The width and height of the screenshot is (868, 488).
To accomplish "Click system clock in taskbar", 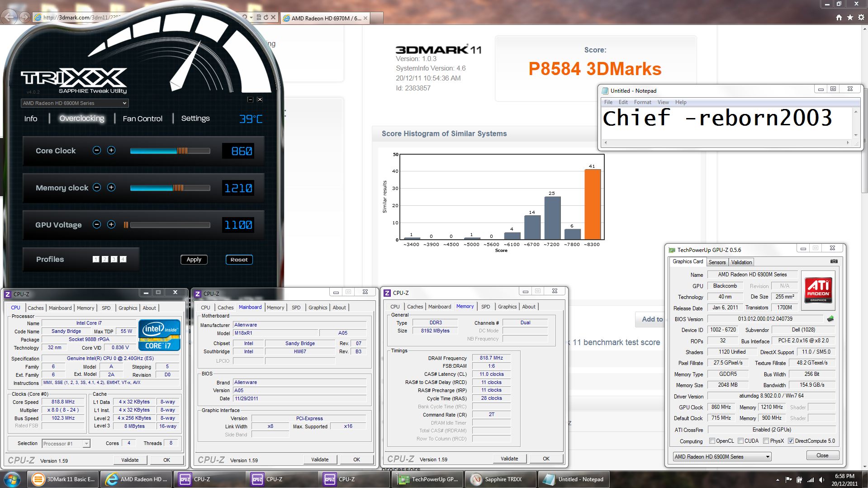I will tap(844, 479).
